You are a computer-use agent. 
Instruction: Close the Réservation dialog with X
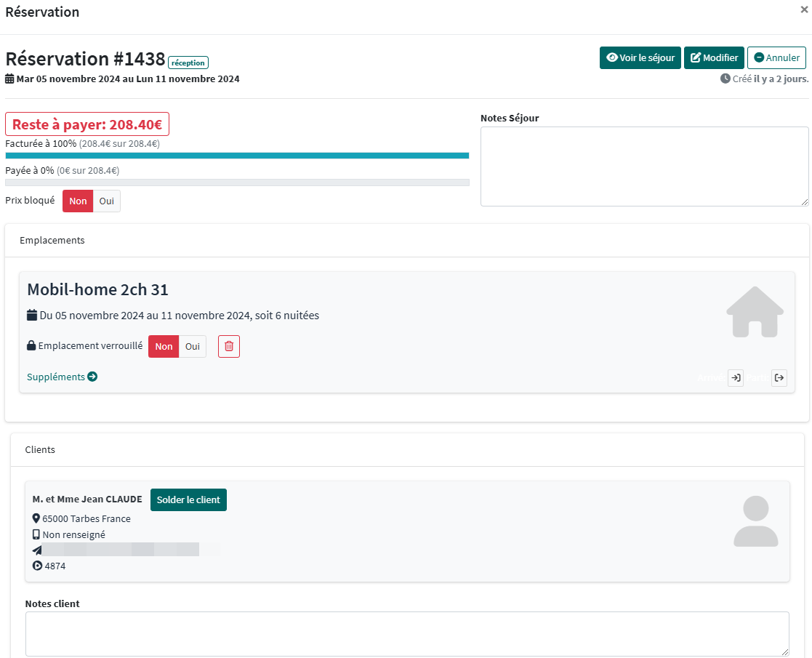(803, 9)
